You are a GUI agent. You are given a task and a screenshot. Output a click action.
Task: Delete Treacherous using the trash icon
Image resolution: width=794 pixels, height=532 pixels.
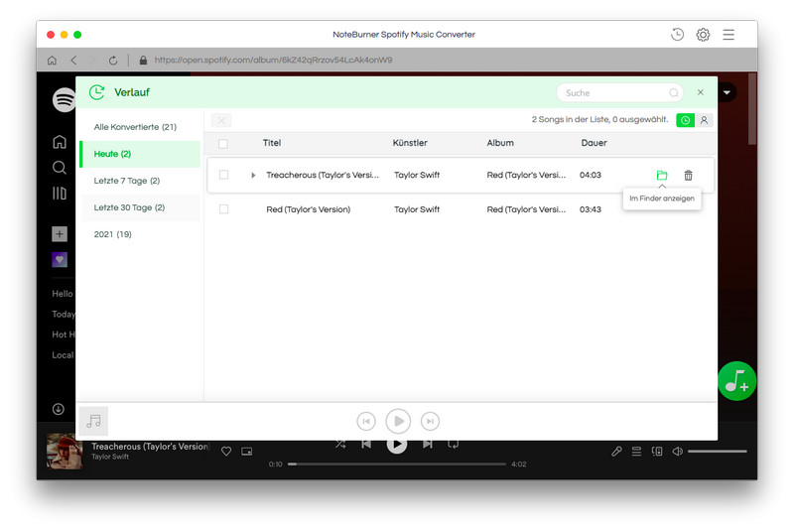688,176
